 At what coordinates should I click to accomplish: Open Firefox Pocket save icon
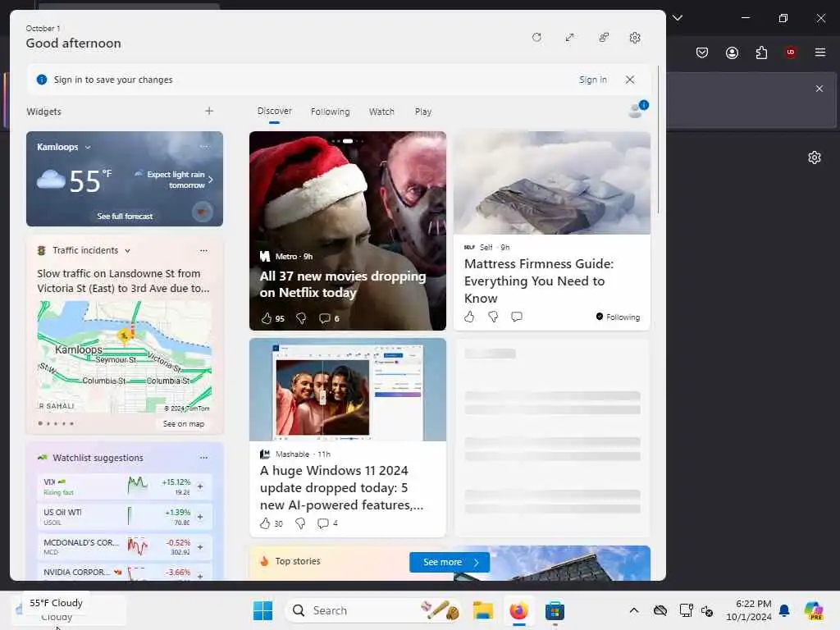tap(702, 52)
